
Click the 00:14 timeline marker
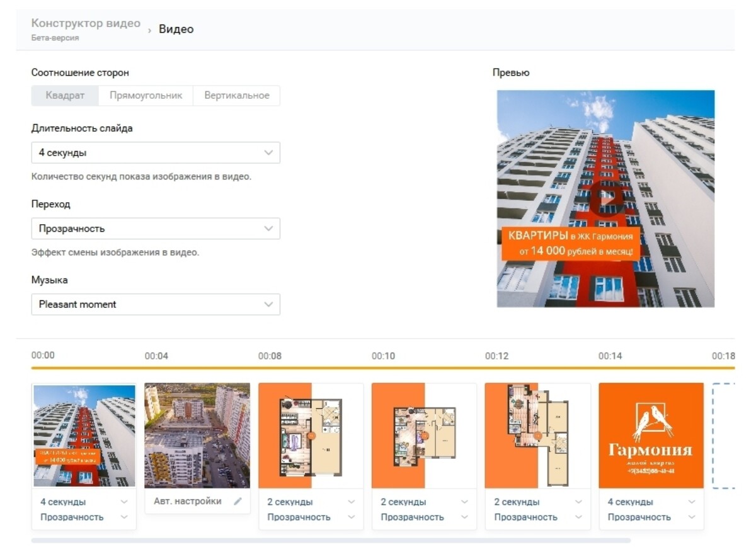(x=610, y=356)
